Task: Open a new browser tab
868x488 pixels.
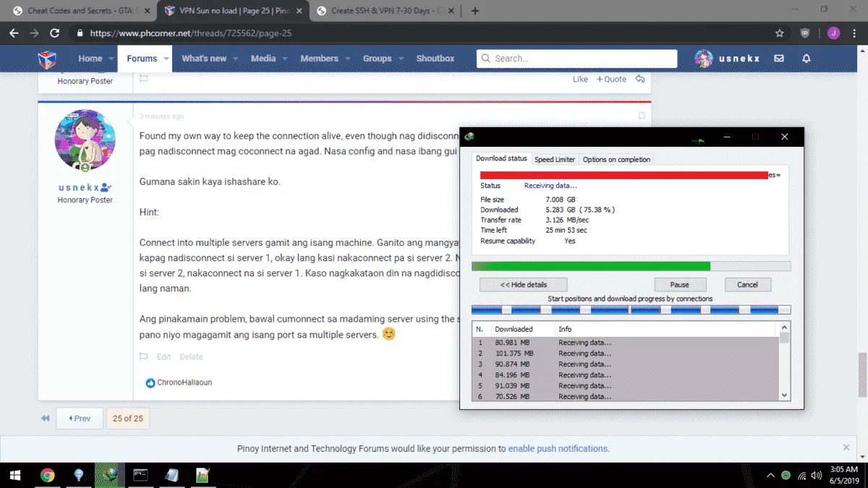Action: tap(475, 11)
